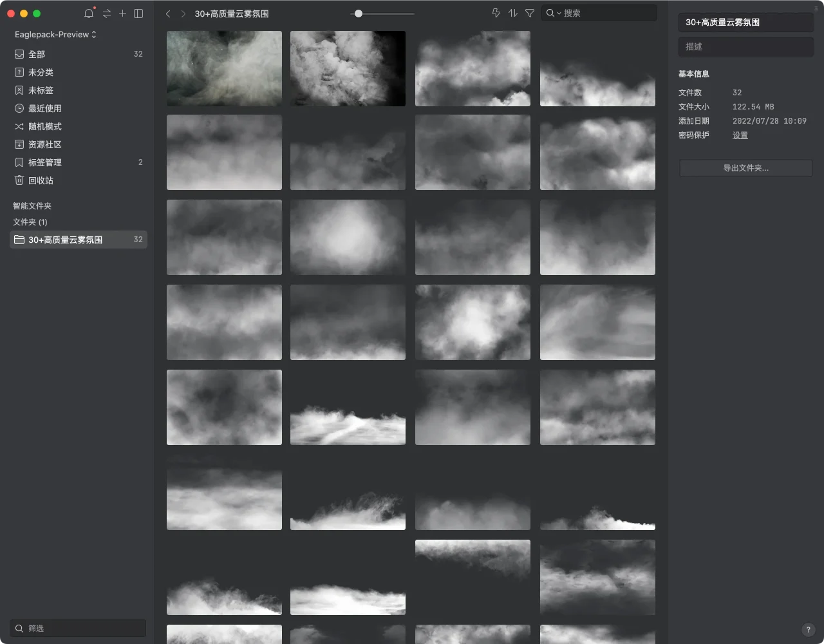Click the 描述 description field
The image size is (824, 644).
(x=745, y=46)
